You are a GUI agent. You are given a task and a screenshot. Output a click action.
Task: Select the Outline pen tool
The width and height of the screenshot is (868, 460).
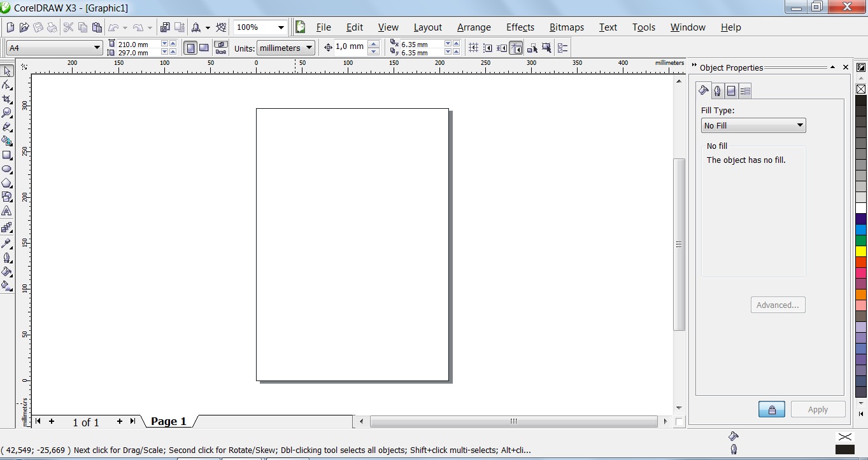point(7,258)
